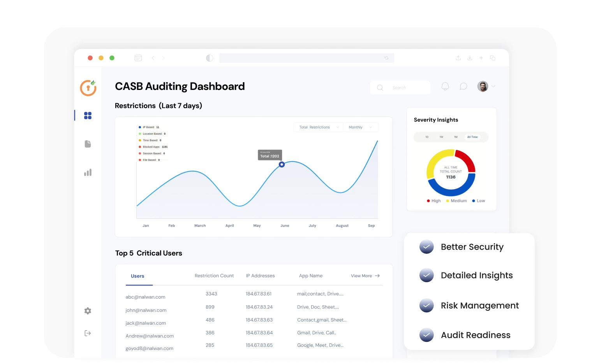Open the analytics bar chart in sidebar

(x=88, y=172)
